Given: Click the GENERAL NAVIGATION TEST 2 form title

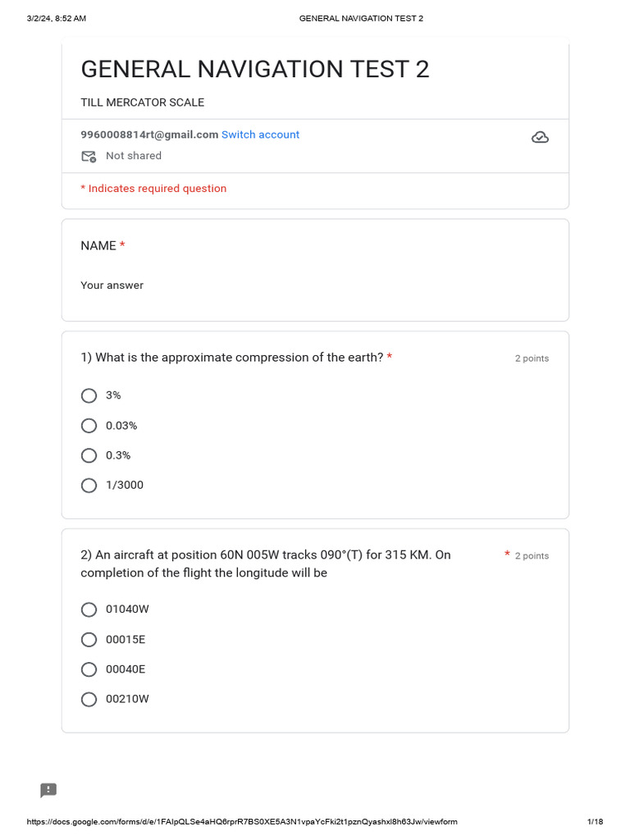Looking at the screenshot, I should pyautogui.click(x=254, y=70).
